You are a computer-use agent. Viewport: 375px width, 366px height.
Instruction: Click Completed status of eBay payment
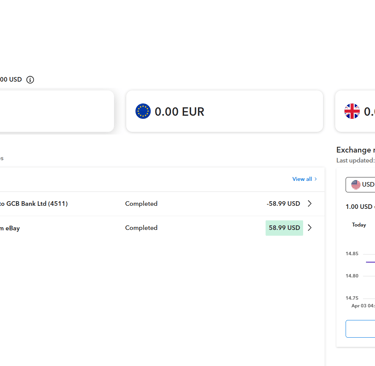(x=141, y=228)
